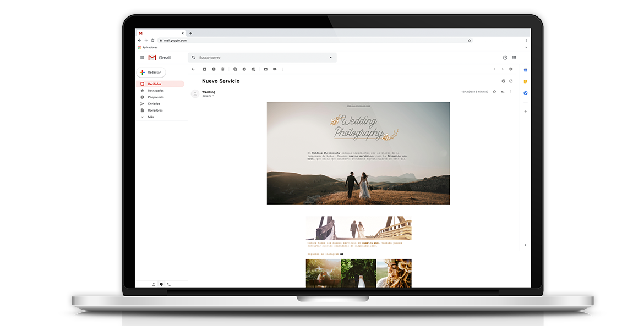This screenshot has width=644, height=326.
Task: Toggle the main menu hamburger
Action: click(142, 58)
